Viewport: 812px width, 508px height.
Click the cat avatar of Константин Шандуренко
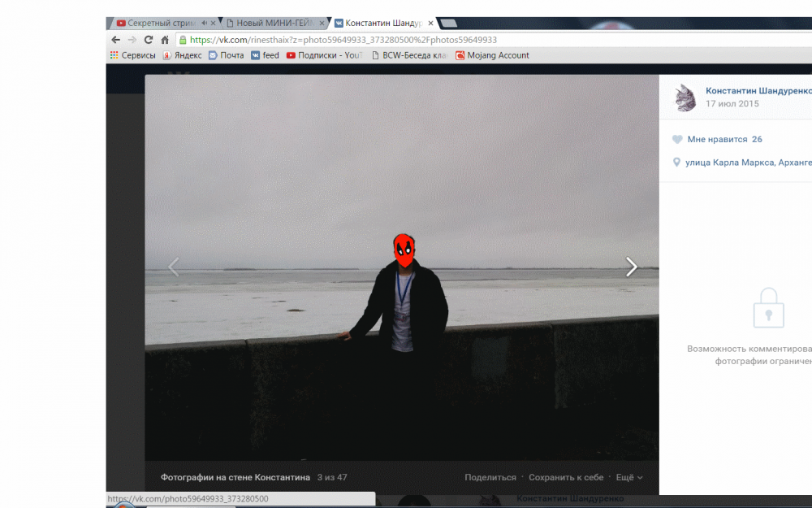coord(685,98)
